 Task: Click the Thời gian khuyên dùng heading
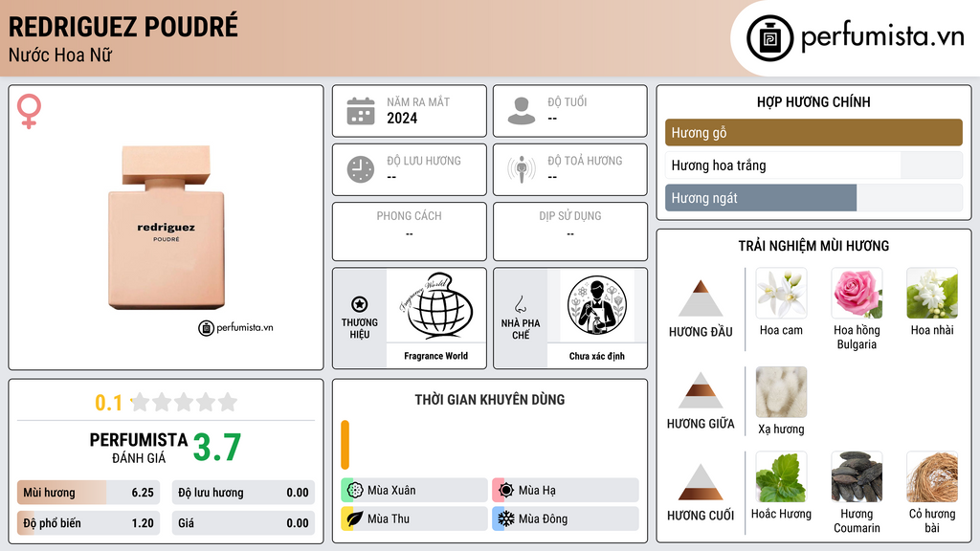pyautogui.click(x=490, y=399)
